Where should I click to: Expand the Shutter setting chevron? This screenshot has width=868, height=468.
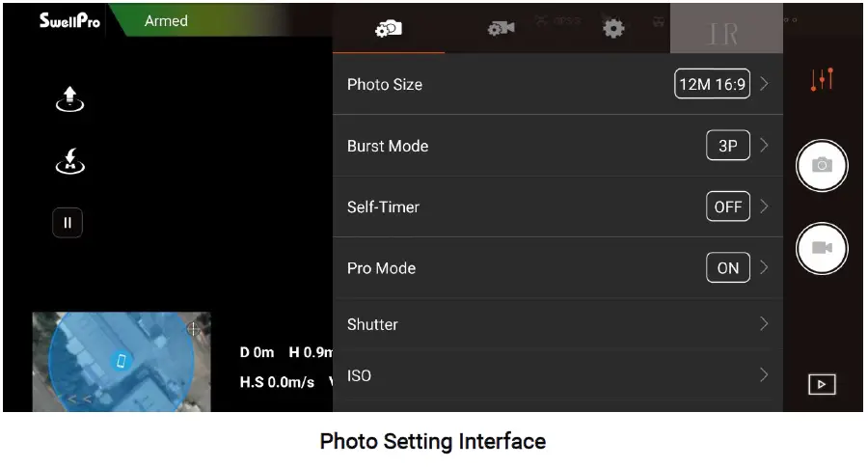764,324
